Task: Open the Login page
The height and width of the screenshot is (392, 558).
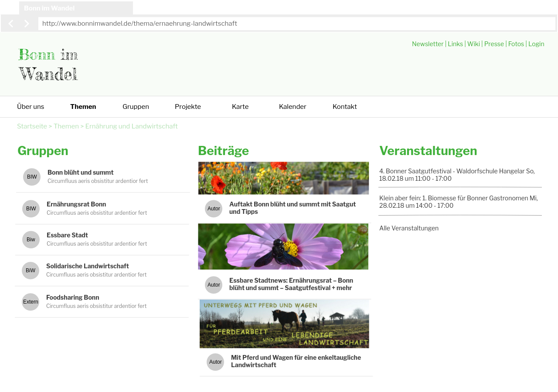Action: (x=536, y=44)
